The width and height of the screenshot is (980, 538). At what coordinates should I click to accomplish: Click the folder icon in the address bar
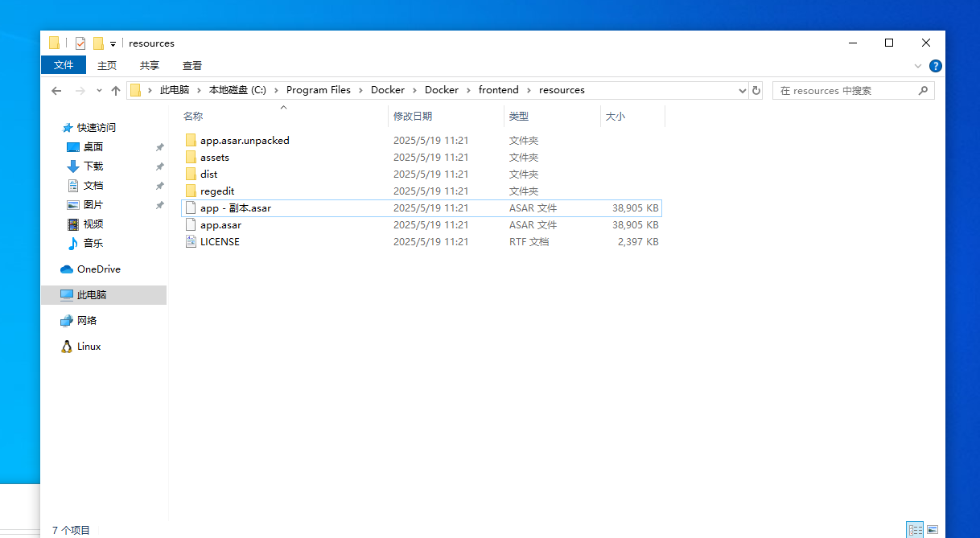[x=135, y=90]
